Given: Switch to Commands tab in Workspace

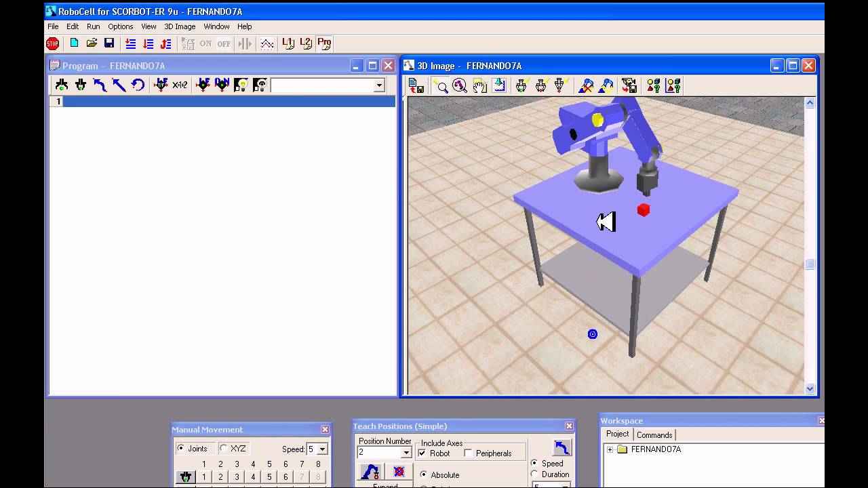Looking at the screenshot, I should click(654, 435).
